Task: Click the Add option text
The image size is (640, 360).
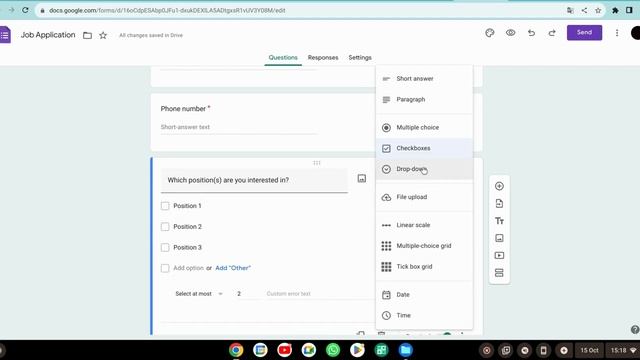Action: 188,268
